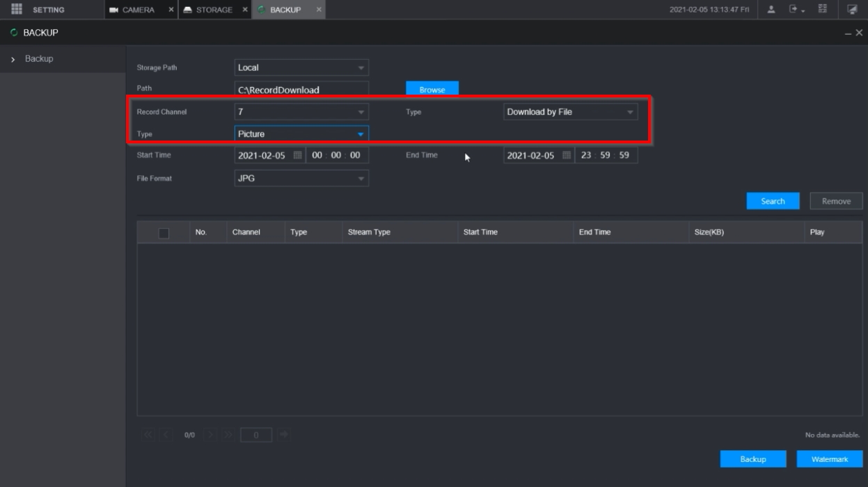This screenshot has width=868, height=487.
Task: Expand the Storage Path dropdown
Action: click(301, 67)
